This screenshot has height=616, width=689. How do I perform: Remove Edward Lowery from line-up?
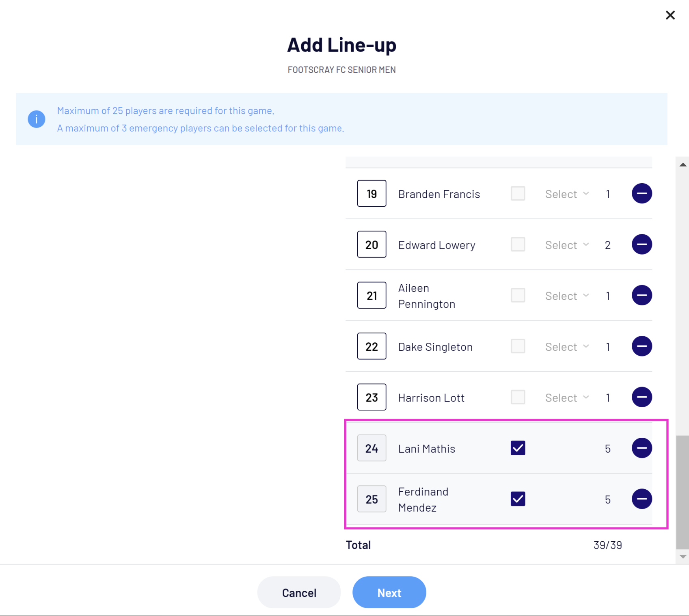coord(641,244)
